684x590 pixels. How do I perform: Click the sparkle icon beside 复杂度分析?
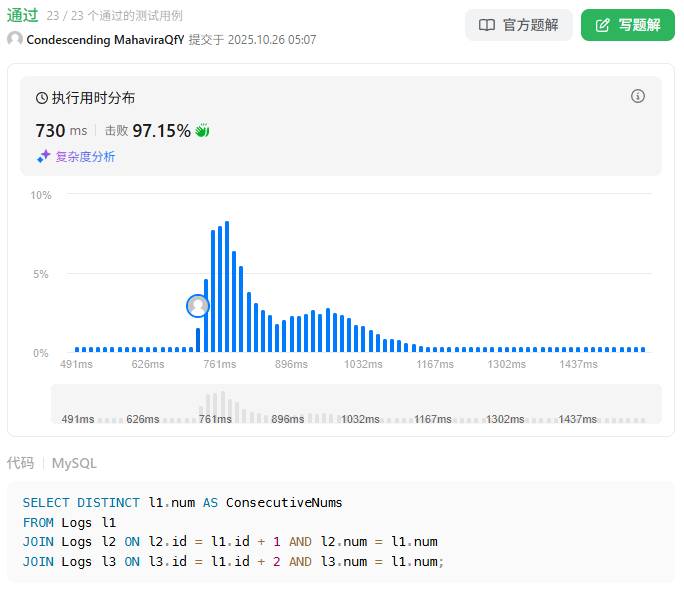tap(43, 156)
